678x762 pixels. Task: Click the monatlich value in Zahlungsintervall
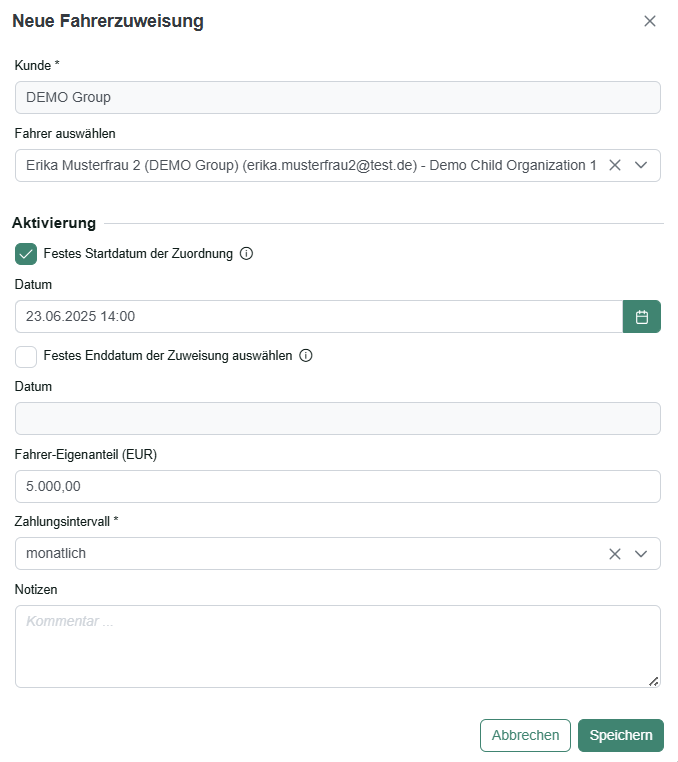pyautogui.click(x=56, y=554)
